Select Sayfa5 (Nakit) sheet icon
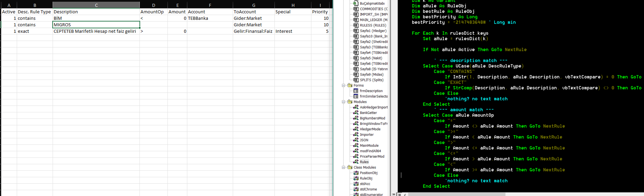644x196 pixels. click(356, 58)
